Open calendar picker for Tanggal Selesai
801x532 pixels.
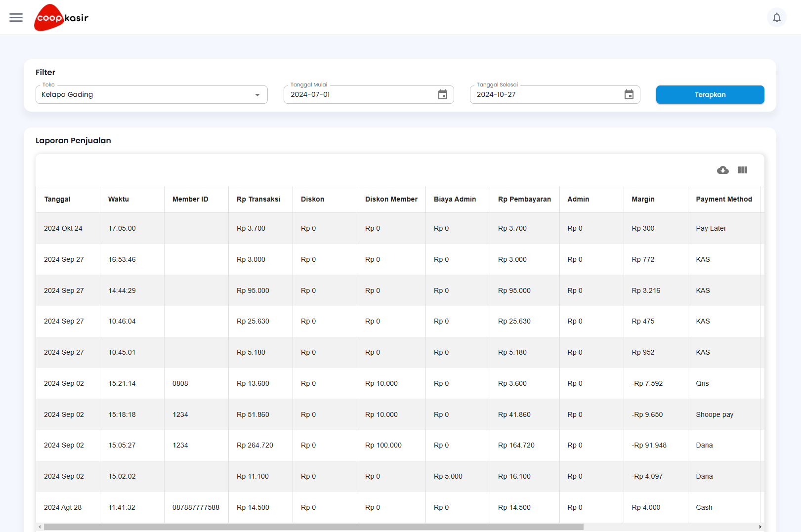tap(629, 95)
